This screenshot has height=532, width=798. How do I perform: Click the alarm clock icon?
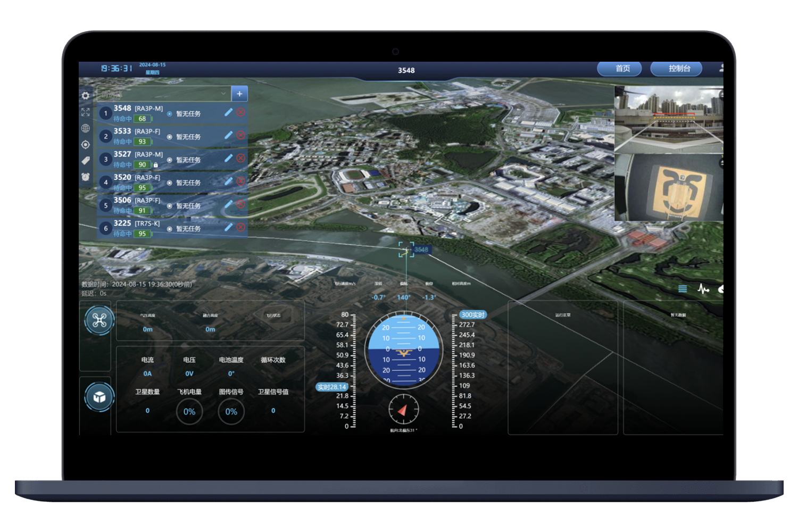click(x=86, y=177)
